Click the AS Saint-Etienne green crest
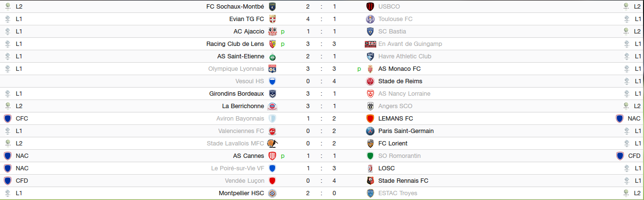Image resolution: width=644 pixels, height=200 pixels. 272,56
